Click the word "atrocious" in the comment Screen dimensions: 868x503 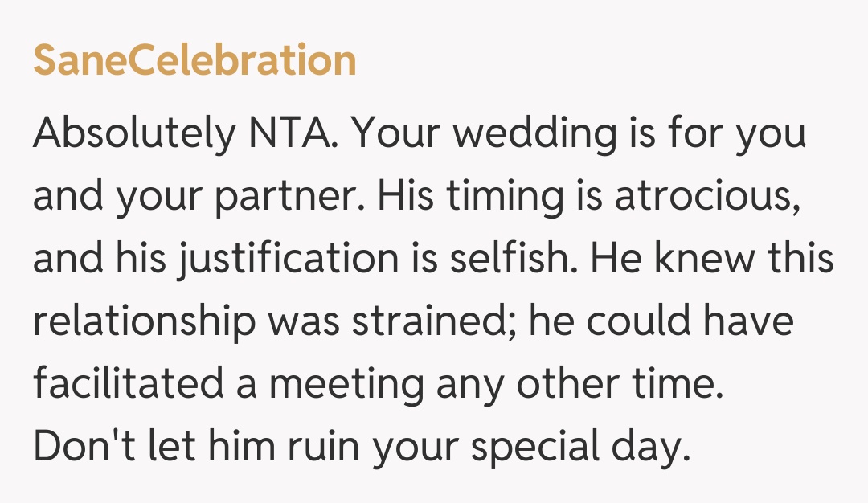click(707, 196)
